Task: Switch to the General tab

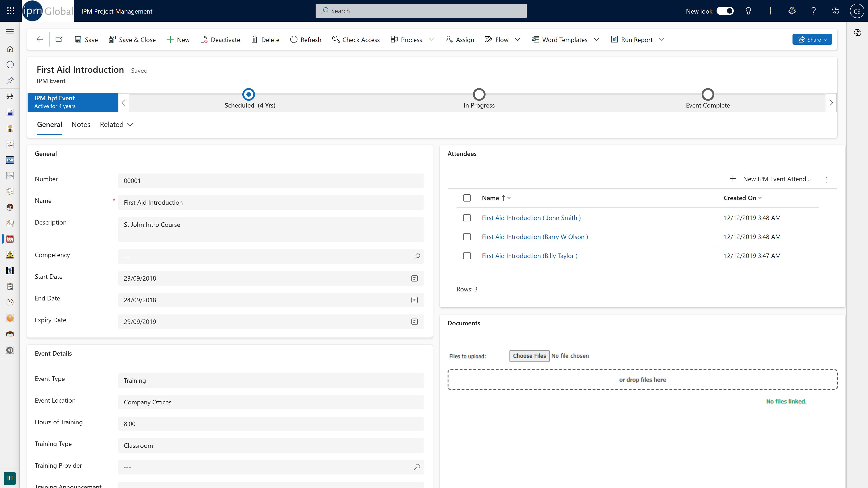Action: pyautogui.click(x=50, y=124)
